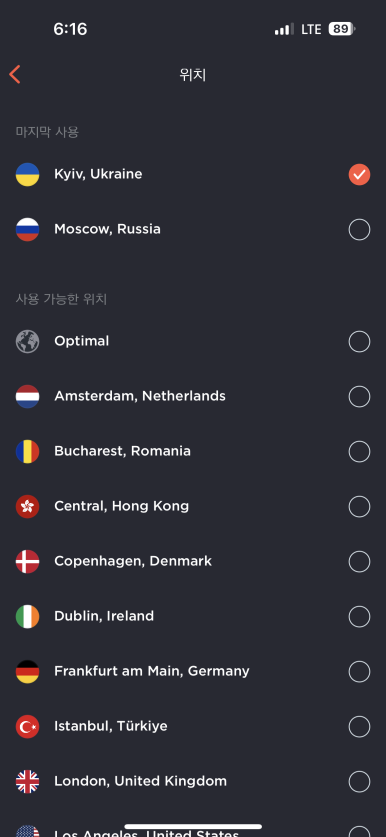Tap the Optimal globe icon
The width and height of the screenshot is (386, 837).
tap(27, 342)
